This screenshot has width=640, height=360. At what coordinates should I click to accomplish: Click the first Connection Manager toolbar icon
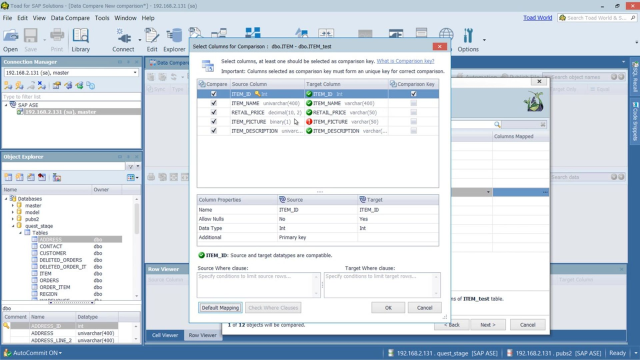click(x=8, y=85)
